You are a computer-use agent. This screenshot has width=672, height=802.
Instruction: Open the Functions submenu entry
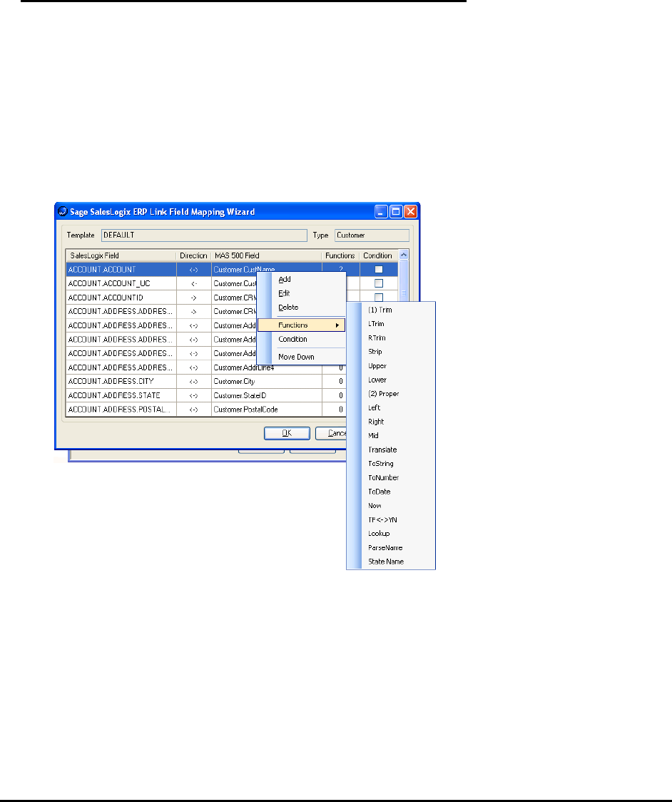coord(301,325)
